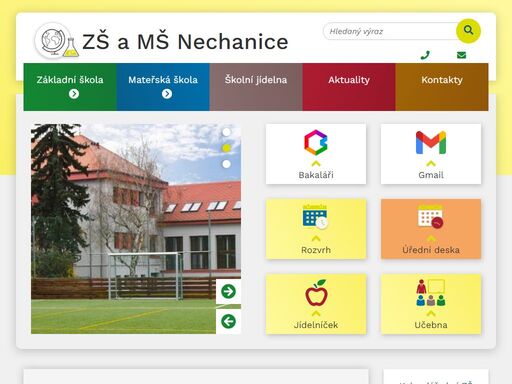The image size is (512, 384).
Task: Expand Mateřská škola submenu arrow
Action: [x=167, y=94]
